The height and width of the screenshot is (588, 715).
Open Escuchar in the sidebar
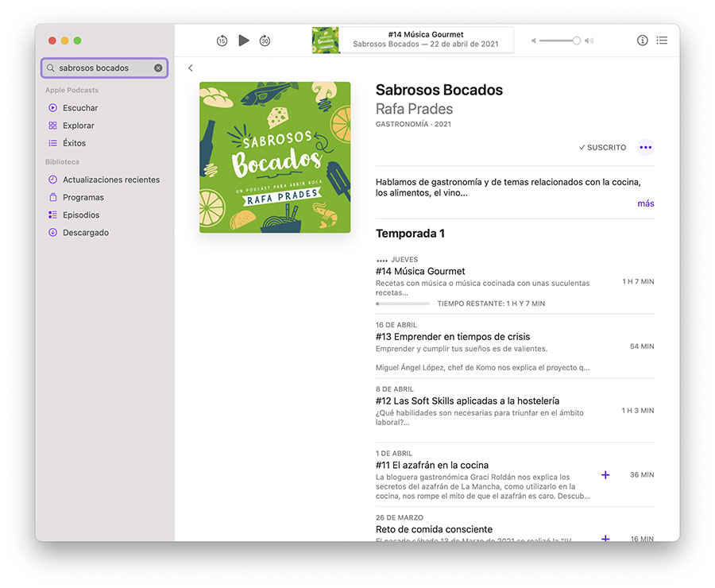(x=80, y=108)
